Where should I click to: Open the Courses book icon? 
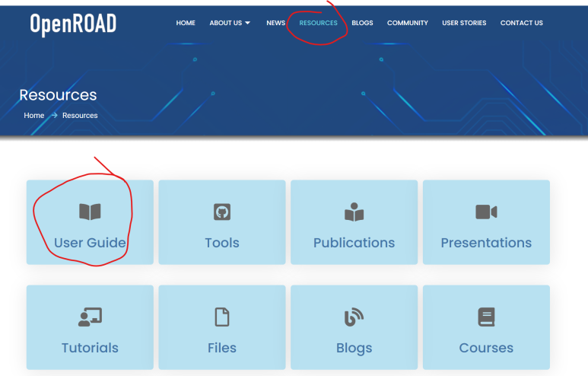(x=486, y=317)
